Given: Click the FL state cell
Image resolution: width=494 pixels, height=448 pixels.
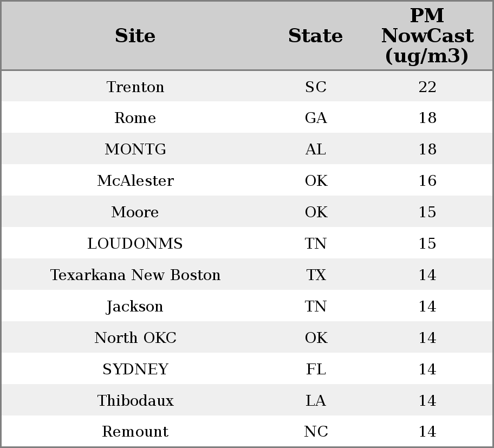Looking at the screenshot, I should pos(316,369).
